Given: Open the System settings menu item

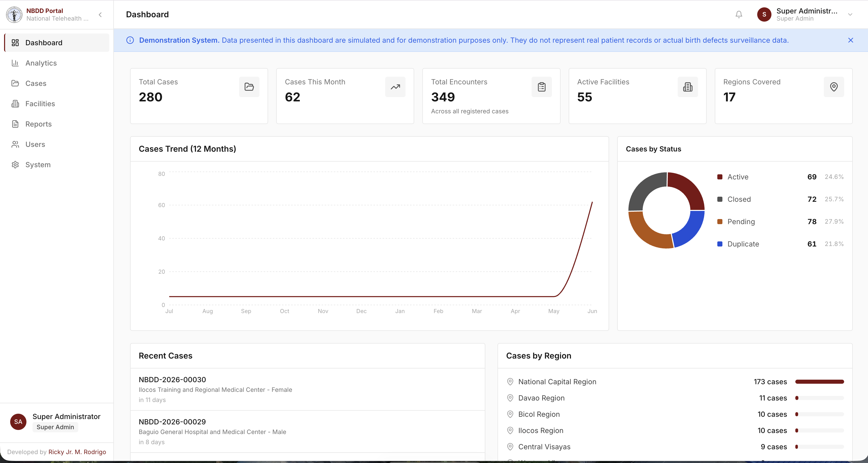Looking at the screenshot, I should pyautogui.click(x=57, y=165).
